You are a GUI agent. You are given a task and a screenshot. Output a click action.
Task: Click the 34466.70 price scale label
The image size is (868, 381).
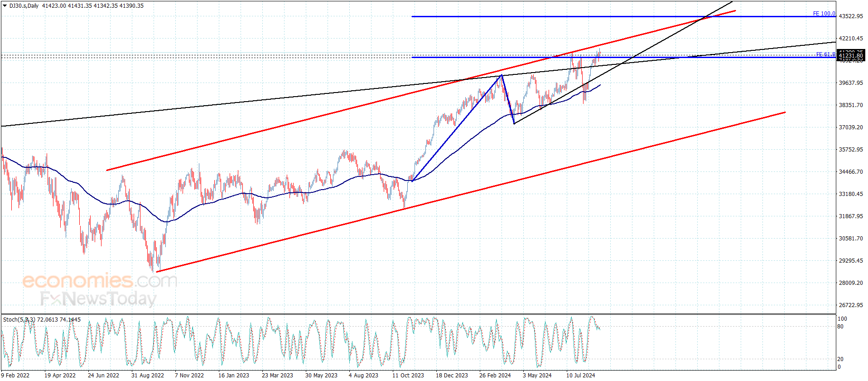(x=851, y=172)
